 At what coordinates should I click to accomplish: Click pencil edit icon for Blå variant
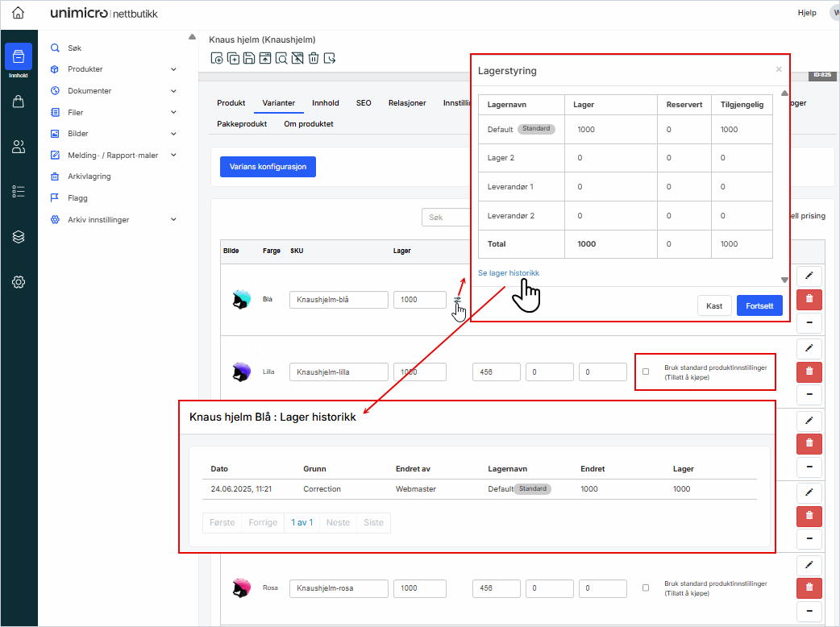[809, 276]
